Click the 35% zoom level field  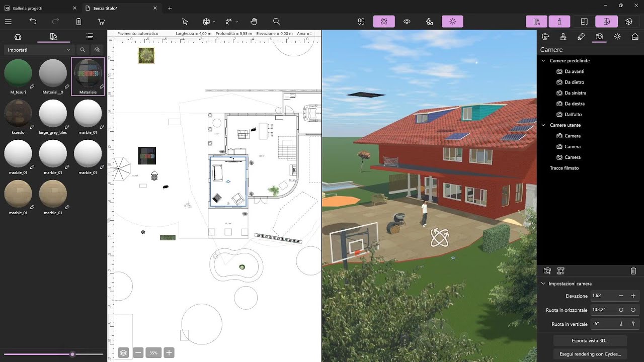point(153,352)
